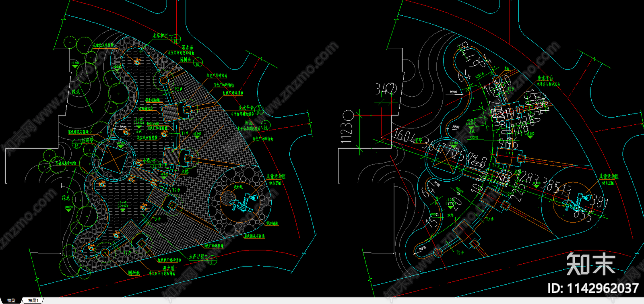Select the 塑胶铺地 annotation
The width and height of the screenshot is (644, 304).
click(x=272, y=223)
